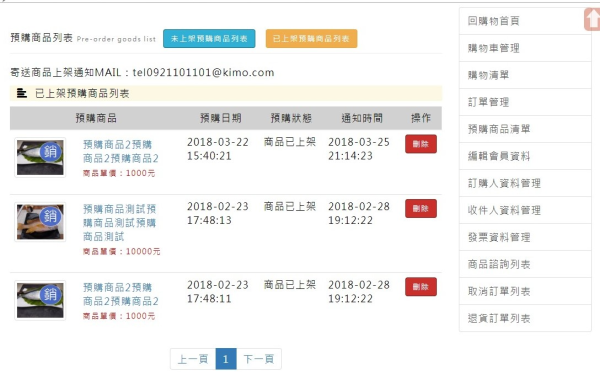600x385 pixels.
Task: Open 訂購人資料管理 in the sidebar
Action: coord(525,183)
